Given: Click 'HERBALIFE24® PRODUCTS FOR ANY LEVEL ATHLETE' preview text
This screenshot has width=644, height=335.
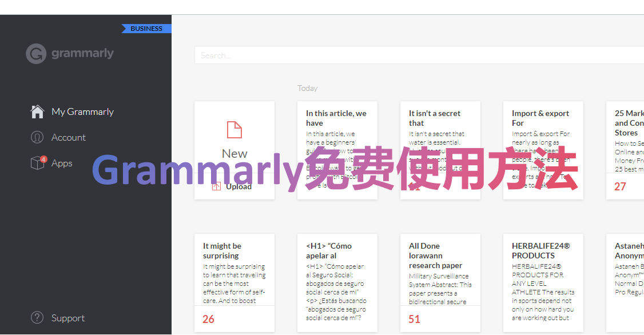Looking at the screenshot, I should [543, 292].
